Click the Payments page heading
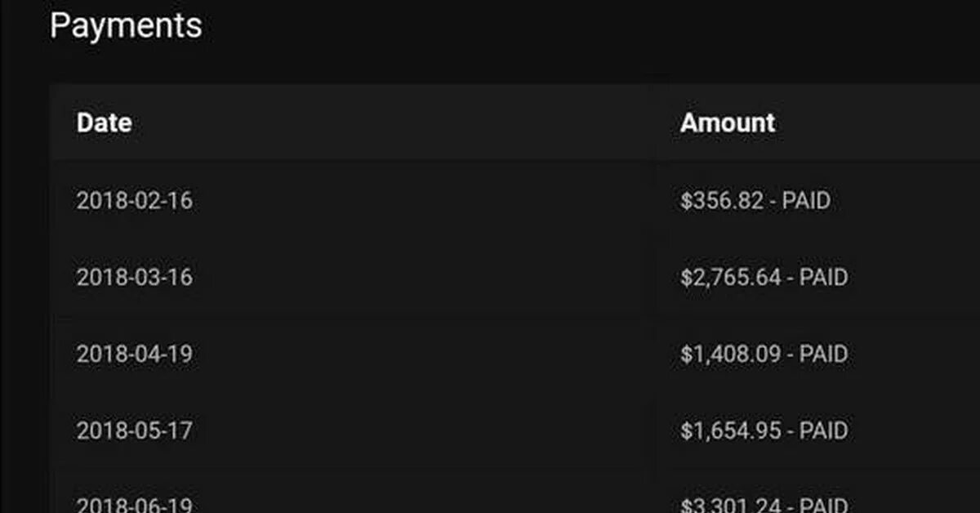 tap(126, 25)
